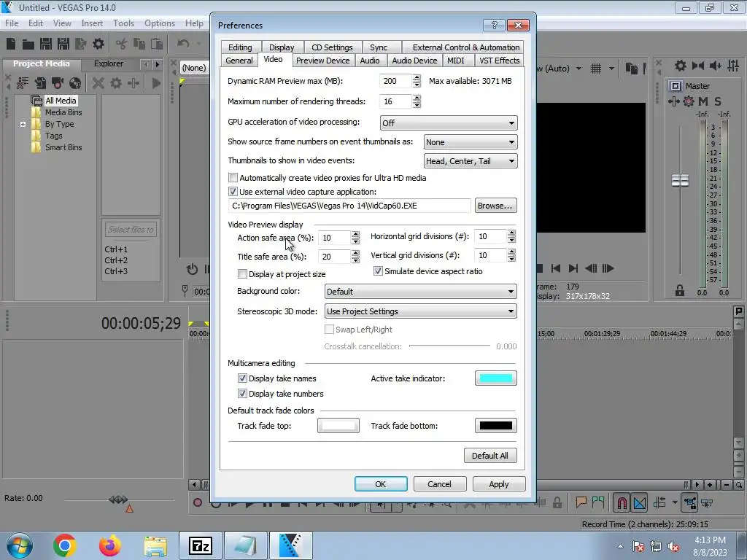Click the Active take indicator cyan swatch

(496, 378)
